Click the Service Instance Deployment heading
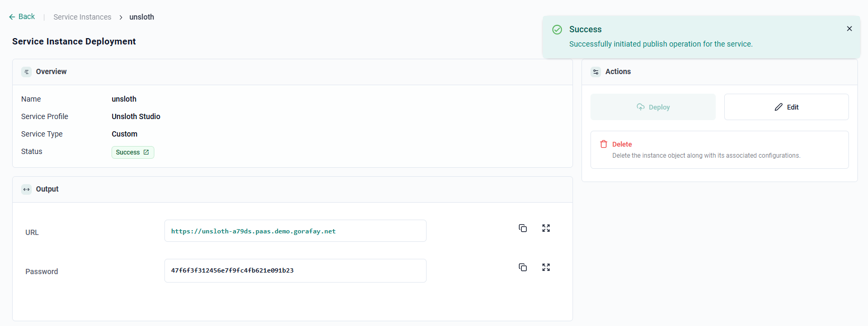The width and height of the screenshot is (868, 326). click(x=74, y=41)
